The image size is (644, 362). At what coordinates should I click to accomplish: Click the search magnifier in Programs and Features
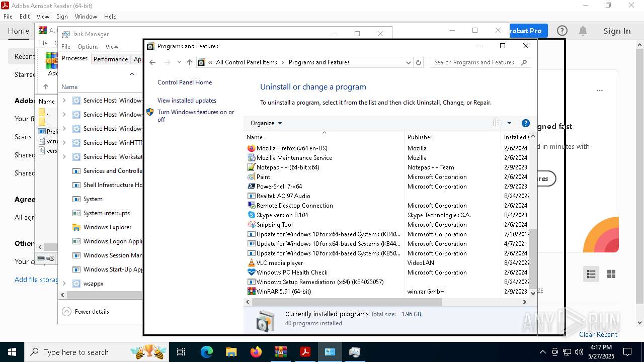[524, 62]
